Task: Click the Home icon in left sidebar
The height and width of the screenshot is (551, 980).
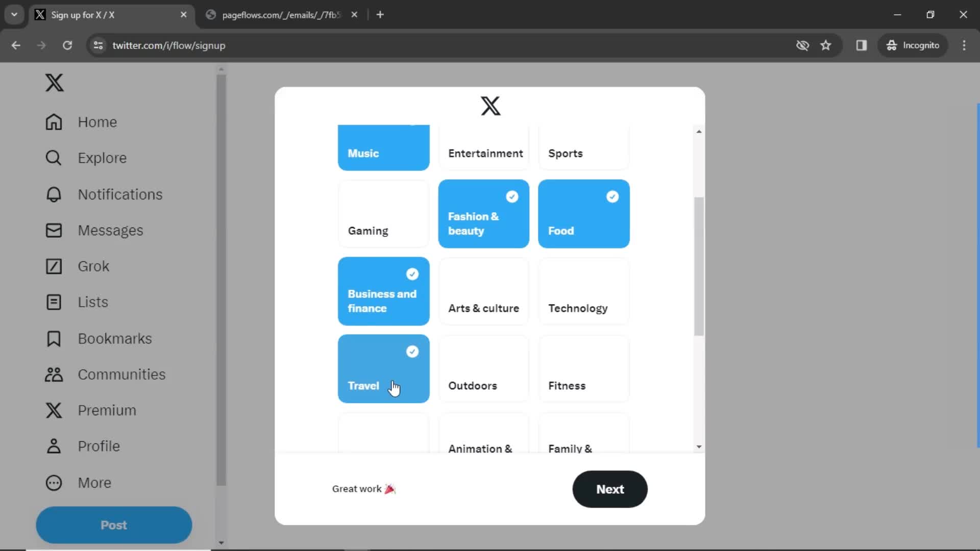Action: [53, 122]
